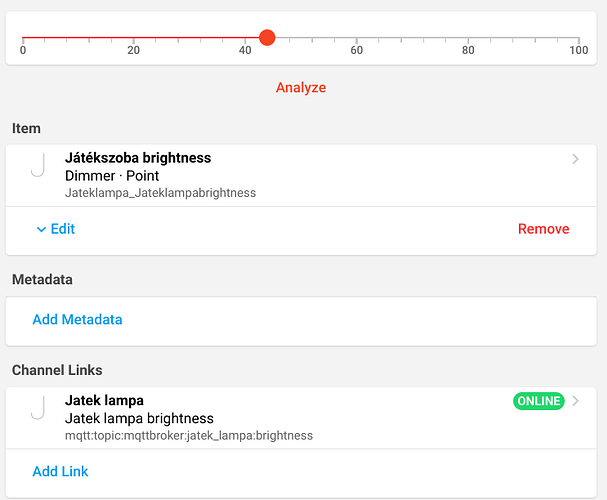Expand the Edit item option
607x500 pixels.
(x=55, y=229)
